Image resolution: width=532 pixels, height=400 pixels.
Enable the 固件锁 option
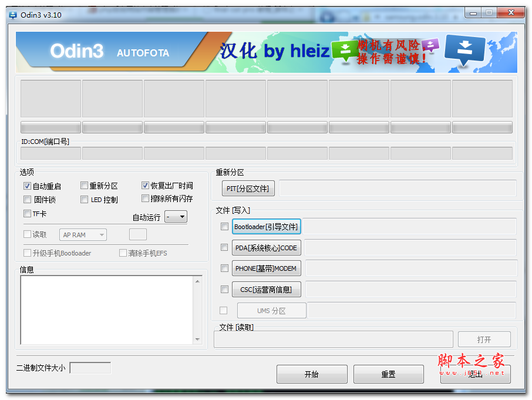27,199
